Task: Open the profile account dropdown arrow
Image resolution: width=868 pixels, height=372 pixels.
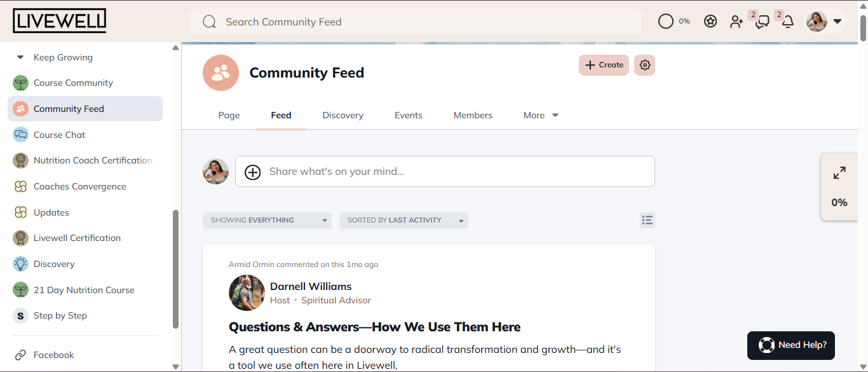Action: coord(838,21)
